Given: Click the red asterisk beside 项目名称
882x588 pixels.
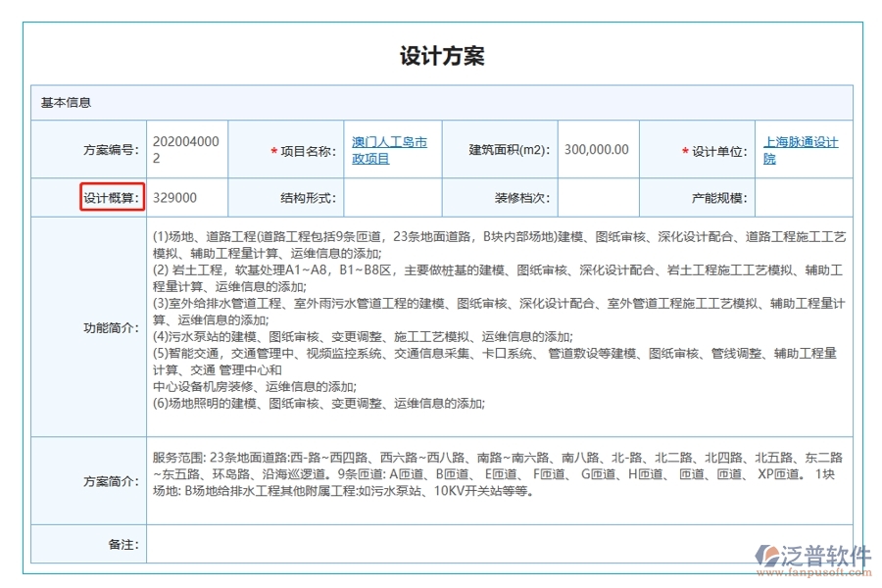Looking at the screenshot, I should [x=271, y=149].
